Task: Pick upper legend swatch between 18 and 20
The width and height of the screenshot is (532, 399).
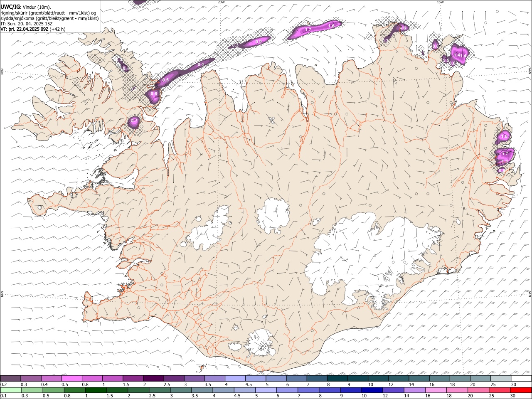Action: pos(459,378)
